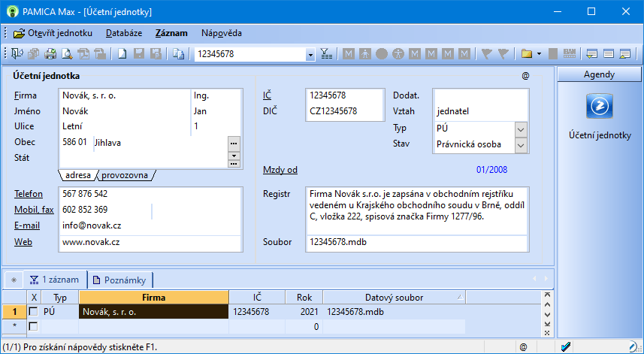The width and height of the screenshot is (644, 354).
Task: Click the pencil icon in status bar corner
Action: 634,347
